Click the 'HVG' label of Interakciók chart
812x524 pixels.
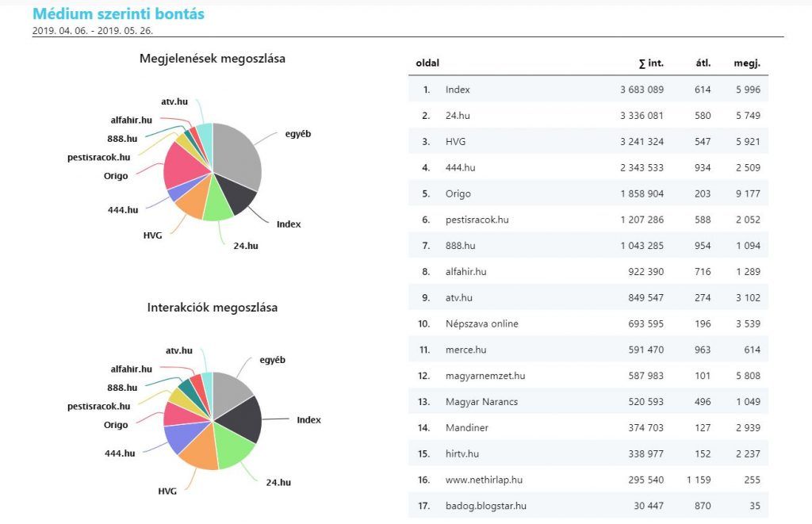pos(167,491)
